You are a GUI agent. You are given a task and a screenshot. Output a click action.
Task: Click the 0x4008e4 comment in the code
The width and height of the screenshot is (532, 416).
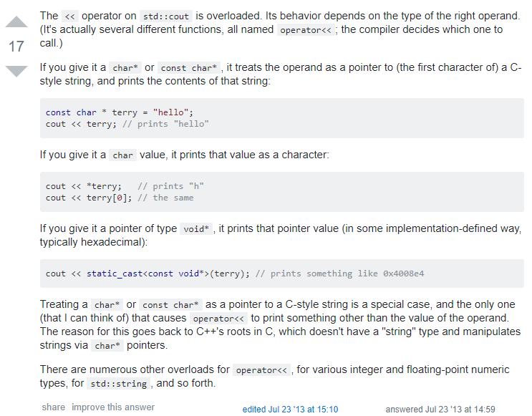(x=403, y=274)
